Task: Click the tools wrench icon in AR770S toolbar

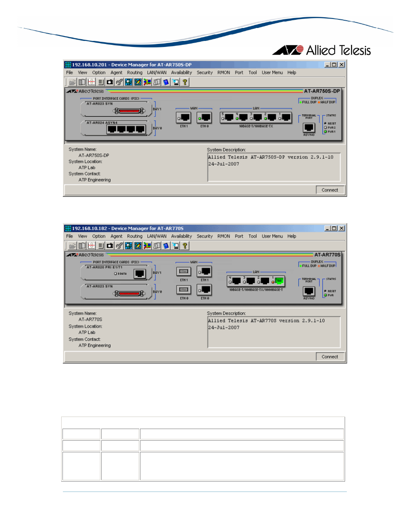Action: (119, 246)
